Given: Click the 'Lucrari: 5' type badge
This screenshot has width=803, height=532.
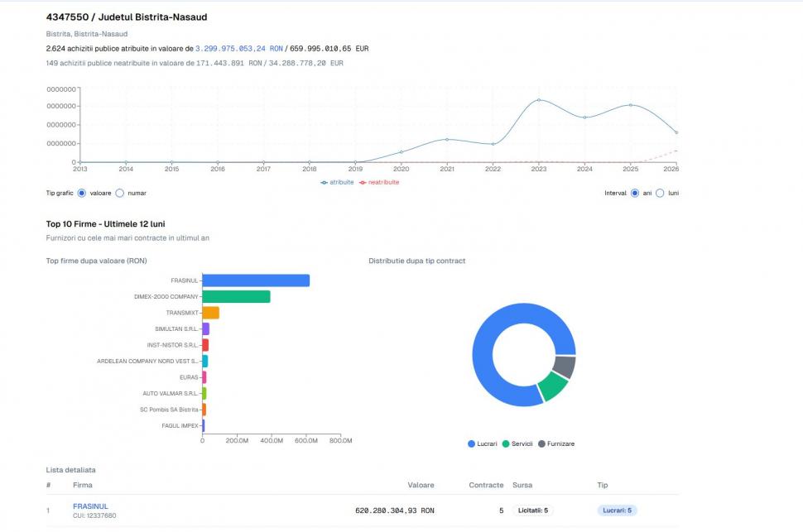Looking at the screenshot, I should pyautogui.click(x=617, y=510).
